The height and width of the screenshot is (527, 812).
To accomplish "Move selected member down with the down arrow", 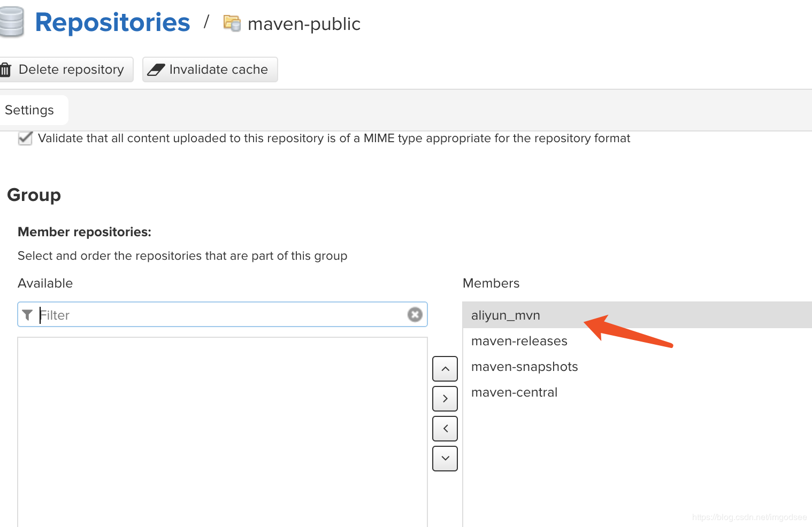I will [x=445, y=459].
